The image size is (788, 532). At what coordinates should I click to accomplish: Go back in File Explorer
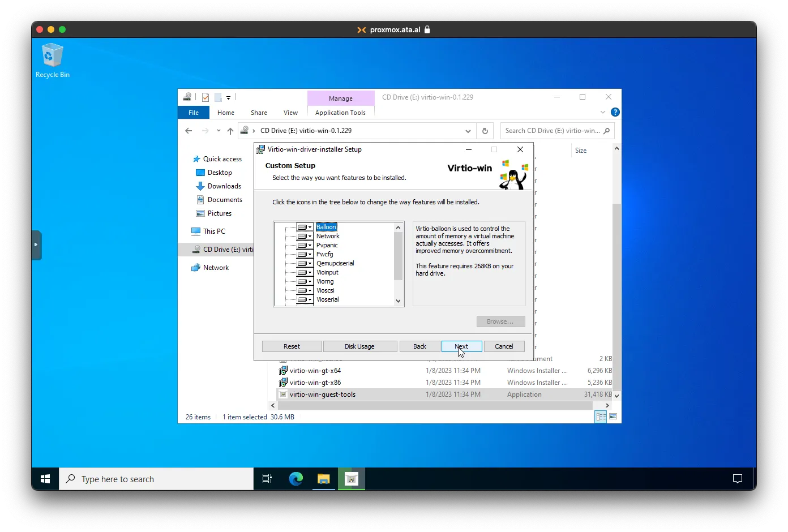point(189,131)
